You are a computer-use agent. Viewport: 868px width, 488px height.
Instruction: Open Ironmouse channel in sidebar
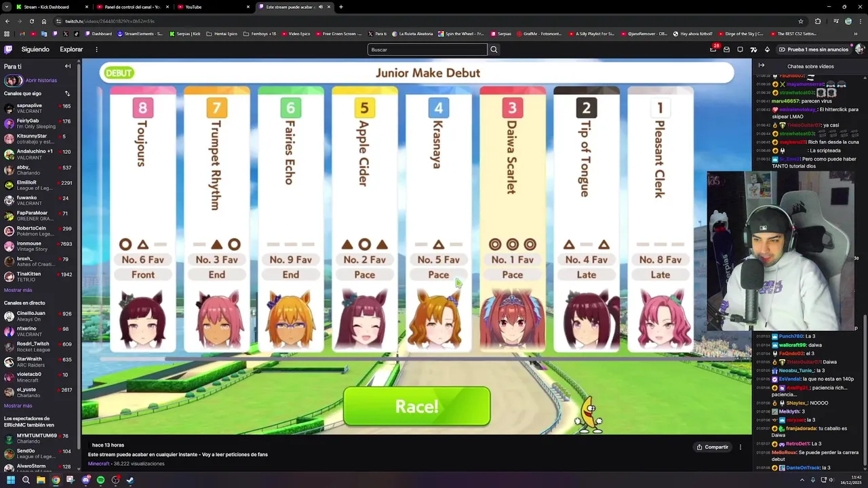[39, 246]
